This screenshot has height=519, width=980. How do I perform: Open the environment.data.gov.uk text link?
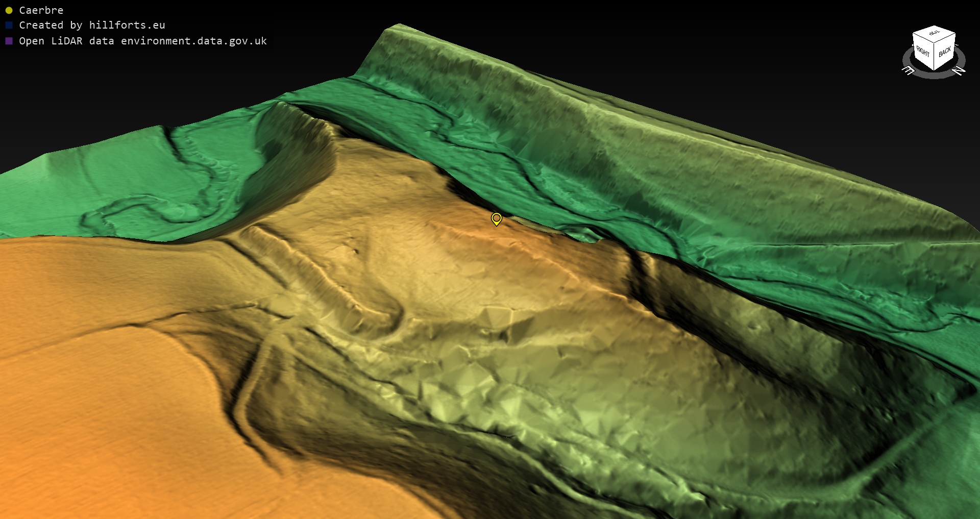(x=194, y=41)
